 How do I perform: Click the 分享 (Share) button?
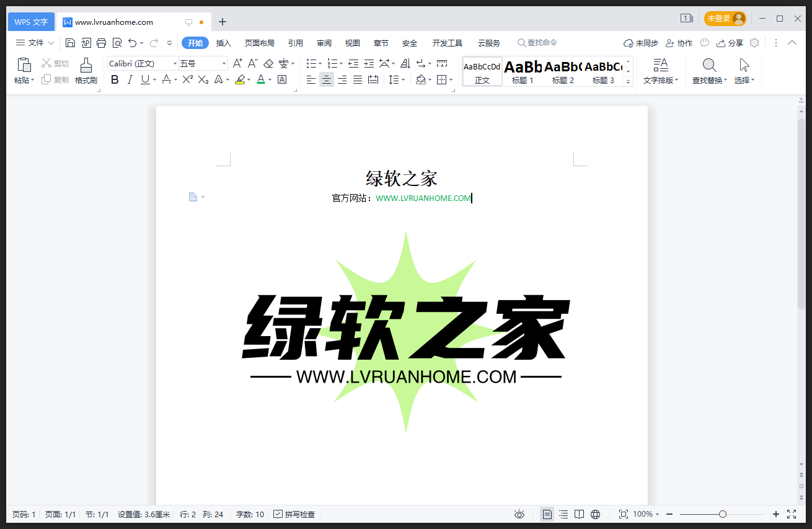[730, 43]
